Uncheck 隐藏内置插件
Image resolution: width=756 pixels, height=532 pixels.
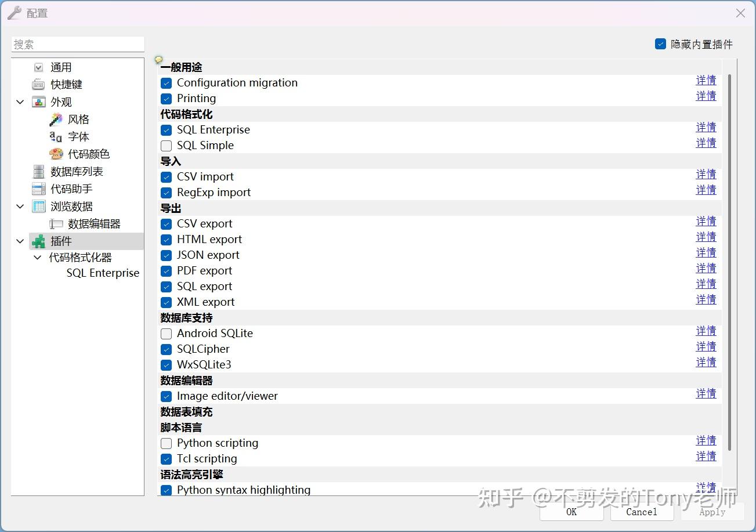click(x=660, y=44)
